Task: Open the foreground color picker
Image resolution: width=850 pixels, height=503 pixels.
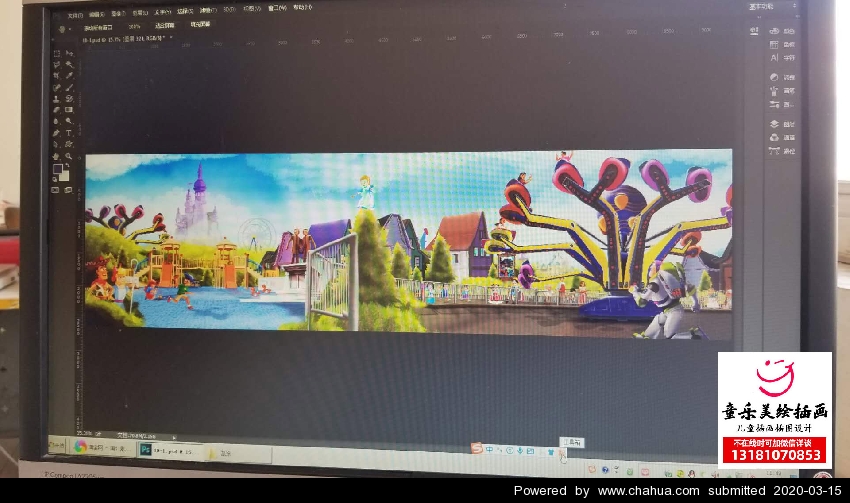Action: click(x=57, y=169)
